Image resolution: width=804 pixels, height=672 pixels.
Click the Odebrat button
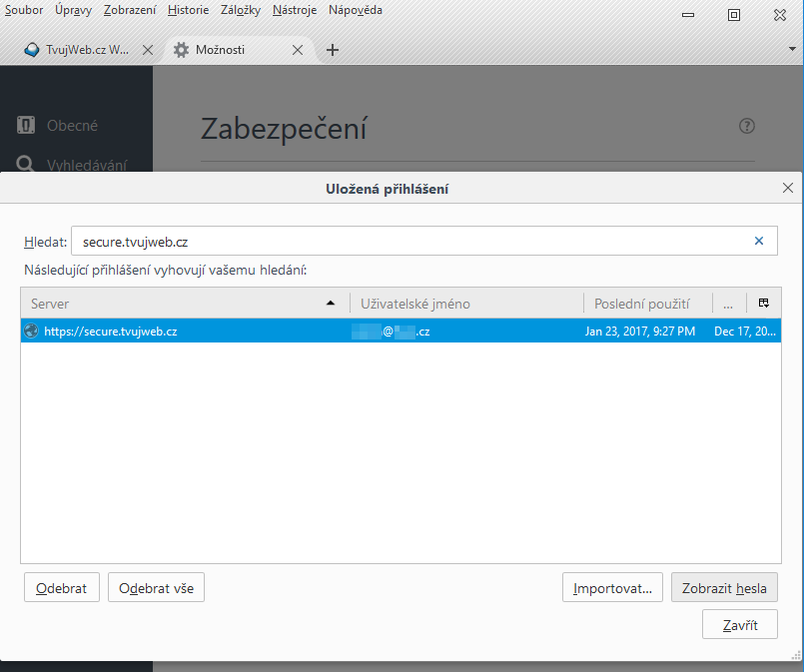tap(61, 588)
